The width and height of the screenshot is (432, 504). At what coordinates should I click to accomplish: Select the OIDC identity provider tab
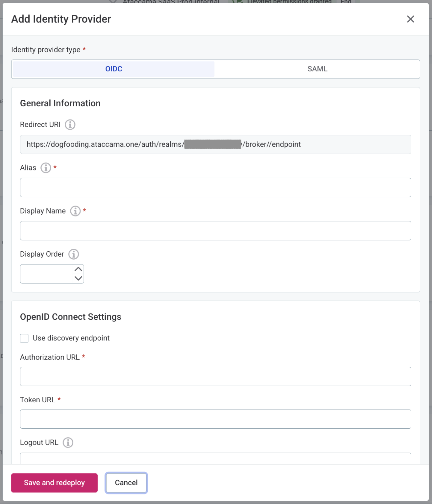(x=113, y=69)
